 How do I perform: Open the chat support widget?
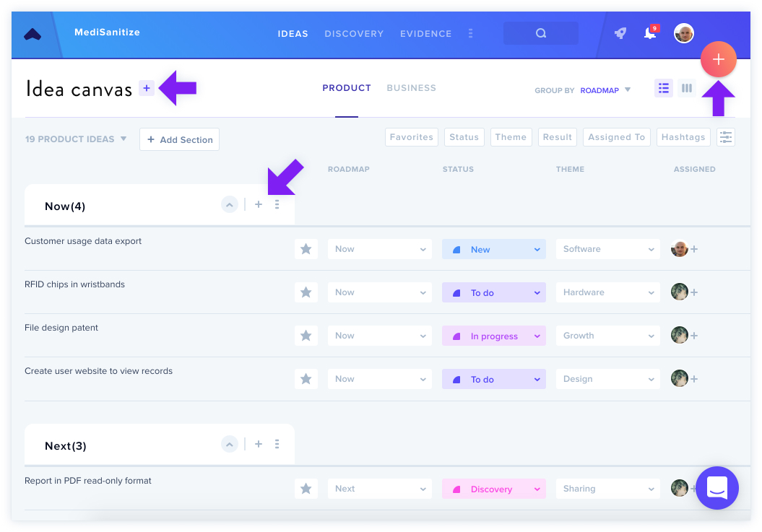click(716, 487)
